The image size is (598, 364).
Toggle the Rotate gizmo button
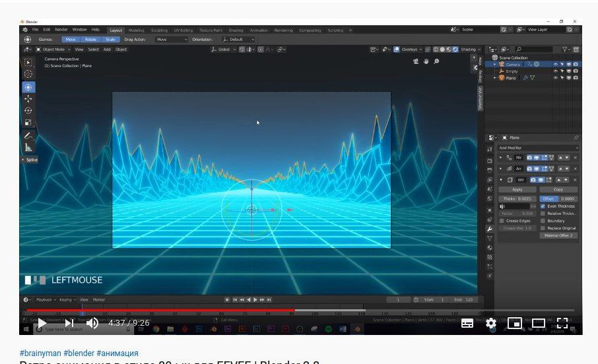point(90,40)
